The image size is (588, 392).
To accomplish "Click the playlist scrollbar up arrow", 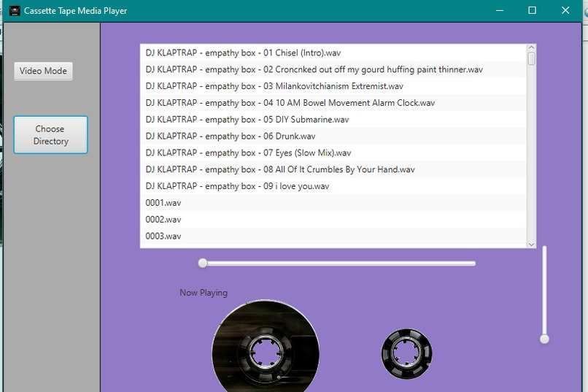I will tap(531, 47).
